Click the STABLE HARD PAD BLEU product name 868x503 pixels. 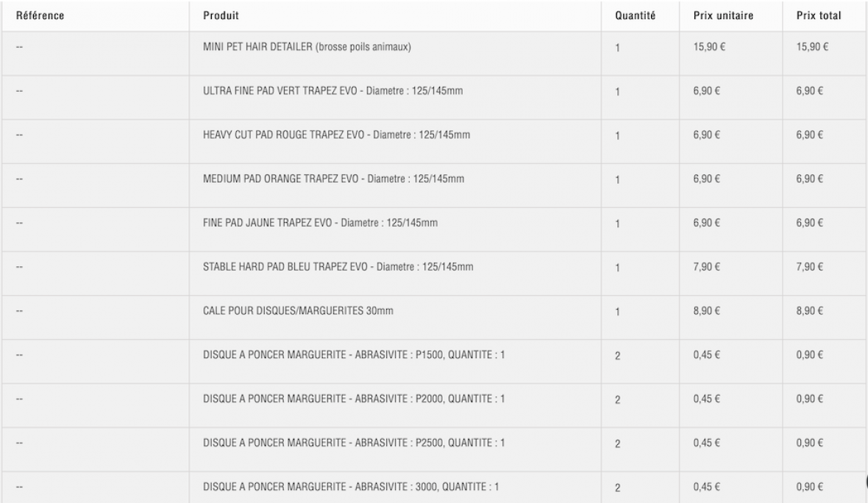pos(338,267)
